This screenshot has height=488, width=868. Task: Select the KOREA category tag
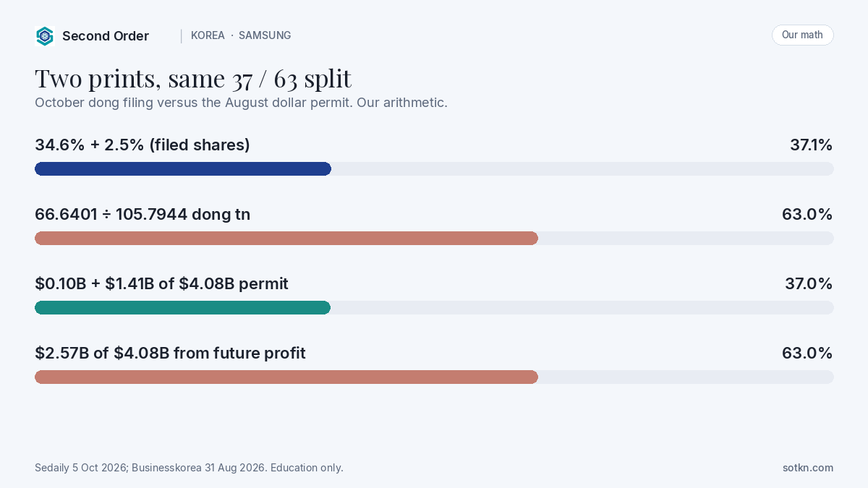208,35
